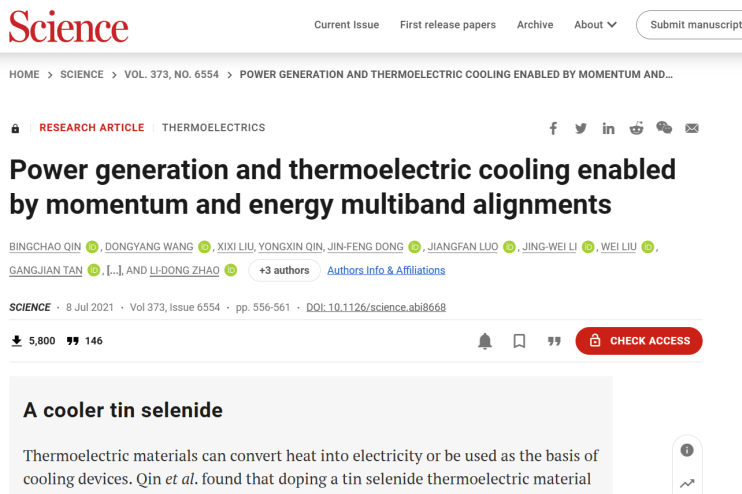Click the alert bell icon
Screen dimensions: 742x494
coord(485,341)
